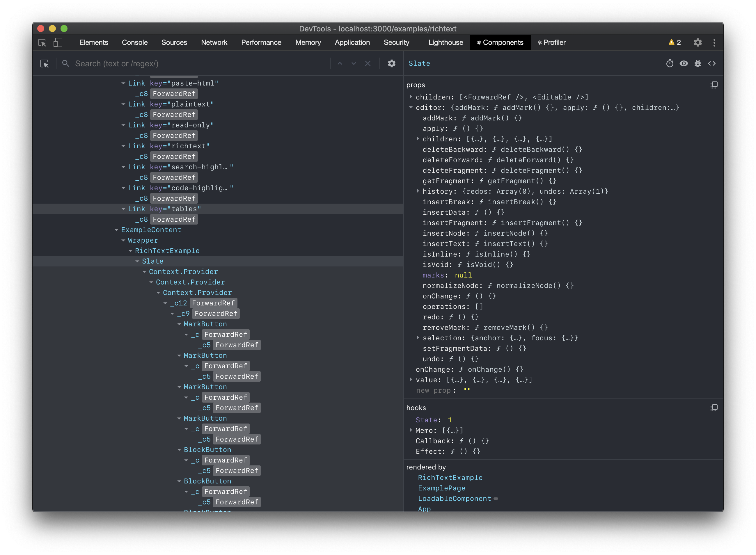Click the suspend stopwatch icon for Slate

click(x=669, y=63)
